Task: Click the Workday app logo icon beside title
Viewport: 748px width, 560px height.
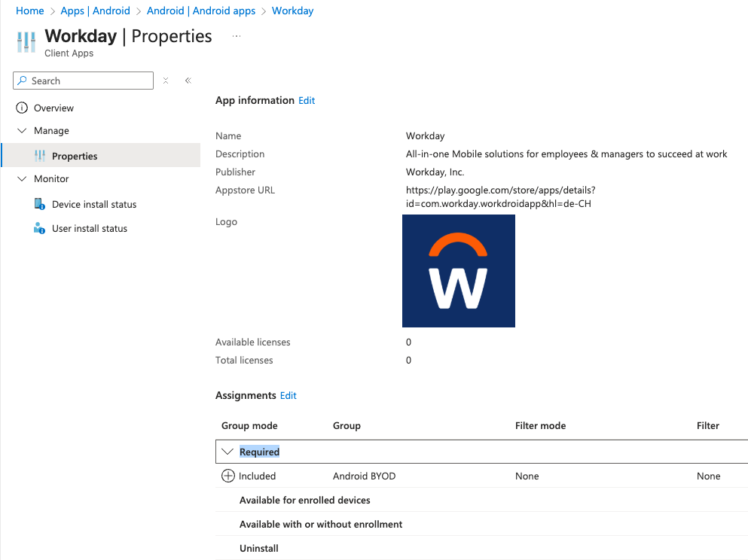Action: click(x=25, y=42)
